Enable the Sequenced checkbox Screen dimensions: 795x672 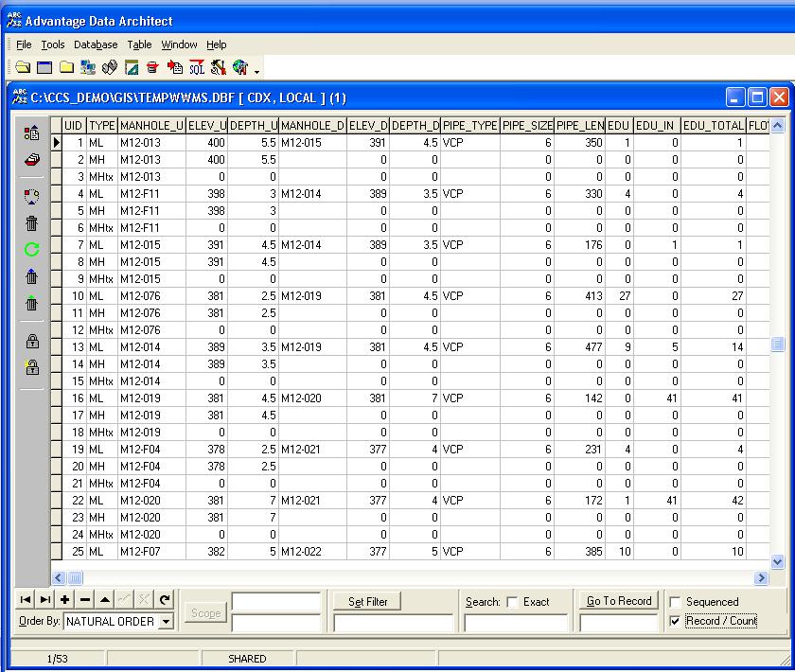click(x=675, y=602)
